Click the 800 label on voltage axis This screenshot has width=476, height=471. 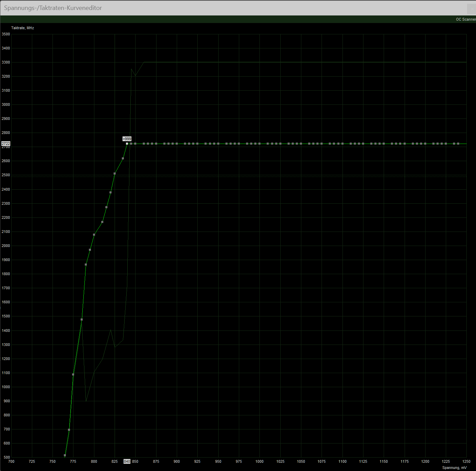94,461
